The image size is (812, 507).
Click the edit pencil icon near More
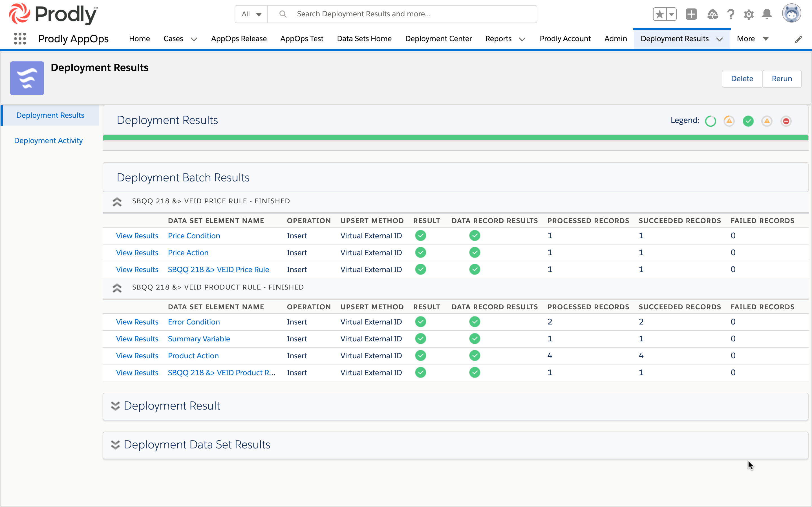click(x=799, y=39)
